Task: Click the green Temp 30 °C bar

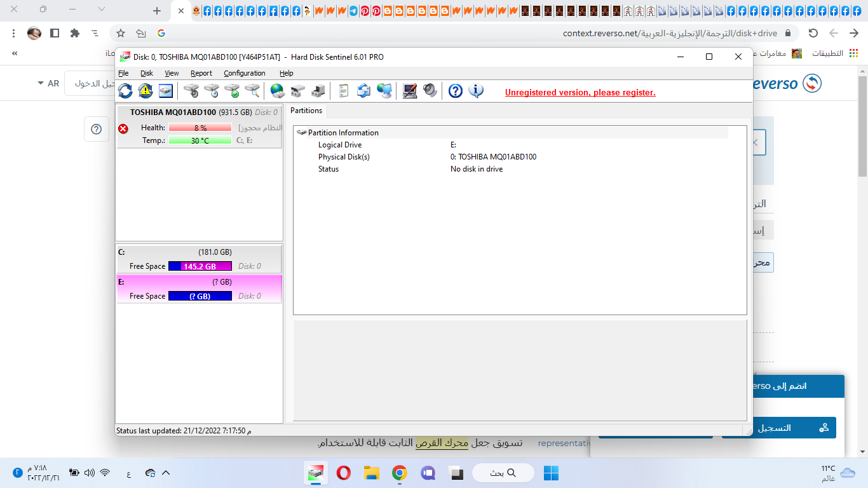Action: click(200, 140)
